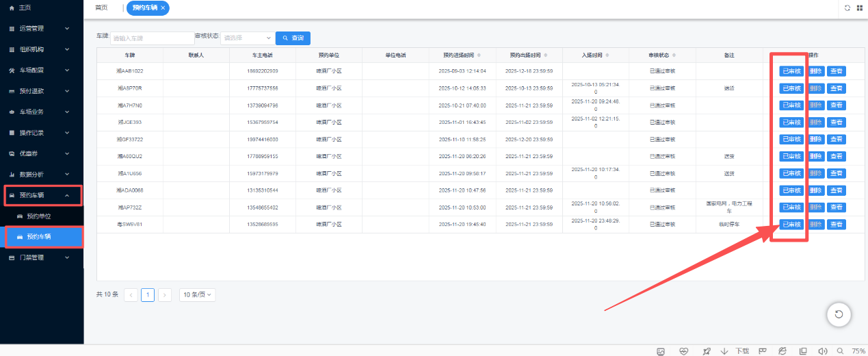Click the flag icon in status bar
868x356 pixels.
[762, 351]
